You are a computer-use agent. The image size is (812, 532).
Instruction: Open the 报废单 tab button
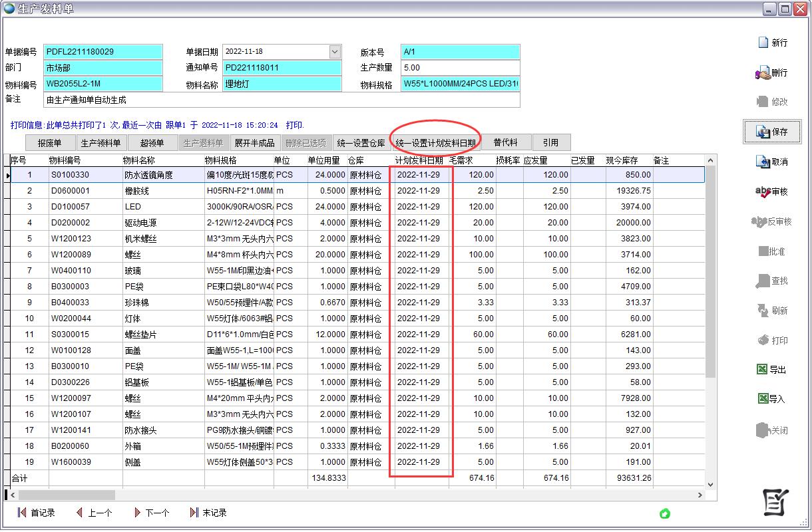(x=49, y=143)
